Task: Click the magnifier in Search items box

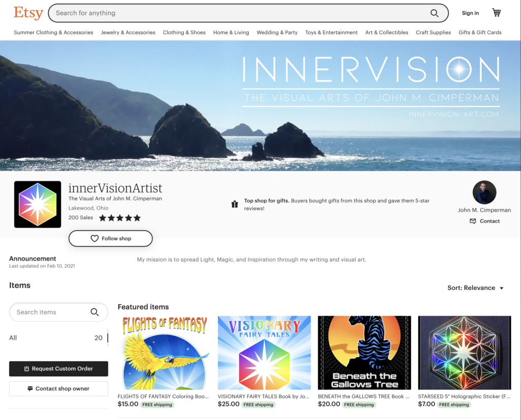Action: [x=94, y=312]
